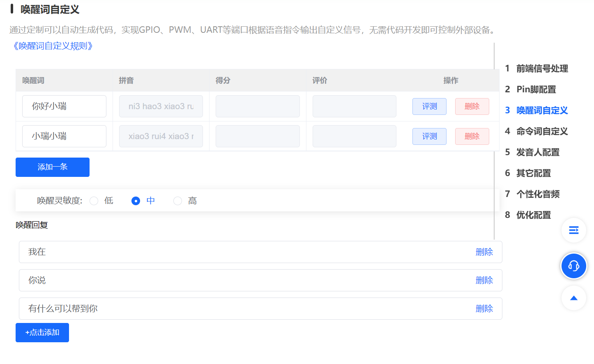Set wake sensitivity to 低
The height and width of the screenshot is (364, 594).
[94, 201]
